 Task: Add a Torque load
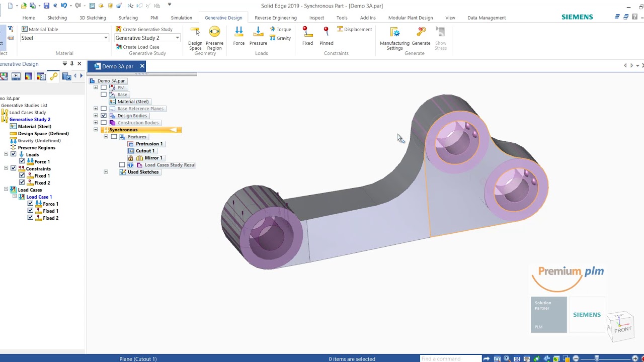pyautogui.click(x=280, y=29)
